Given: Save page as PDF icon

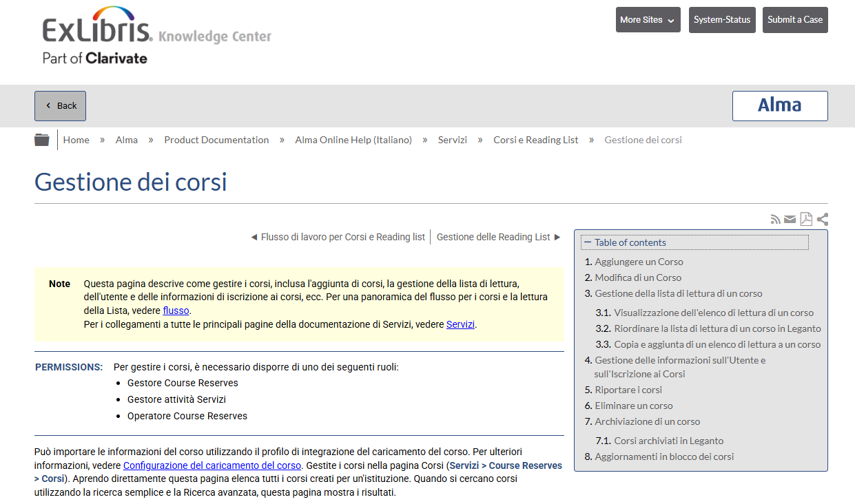Looking at the screenshot, I should pos(806,220).
